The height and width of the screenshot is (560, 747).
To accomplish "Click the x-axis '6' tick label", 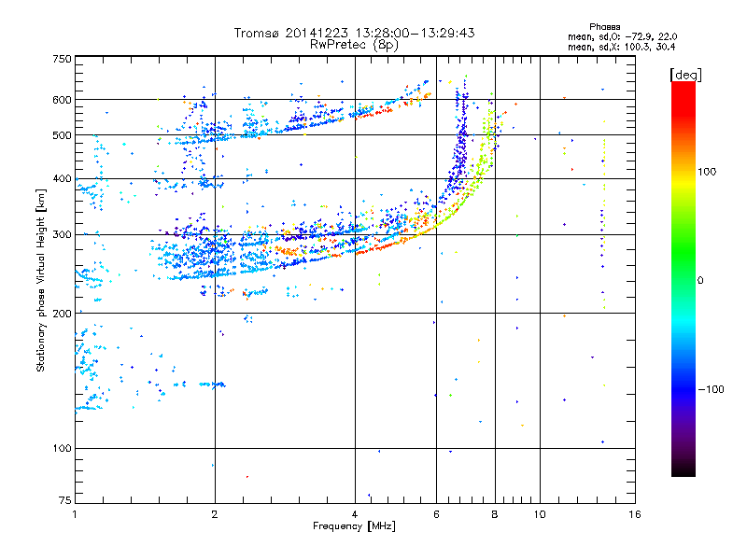I will 436,514.
